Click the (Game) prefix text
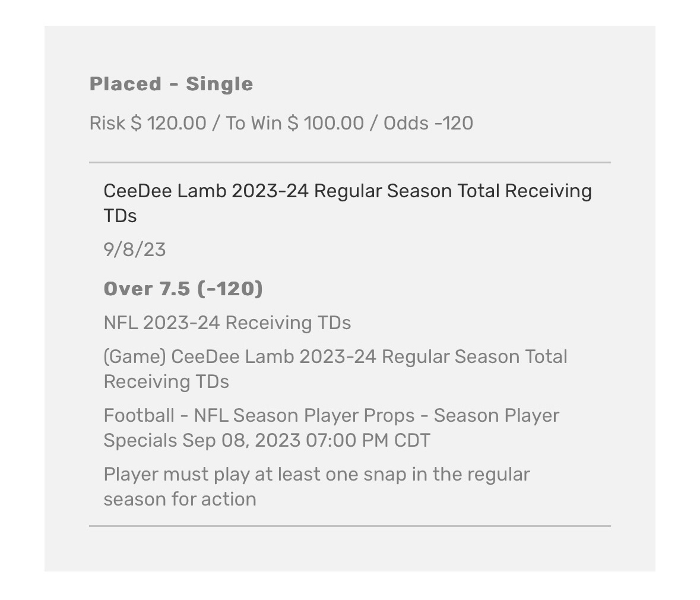 click(135, 356)
